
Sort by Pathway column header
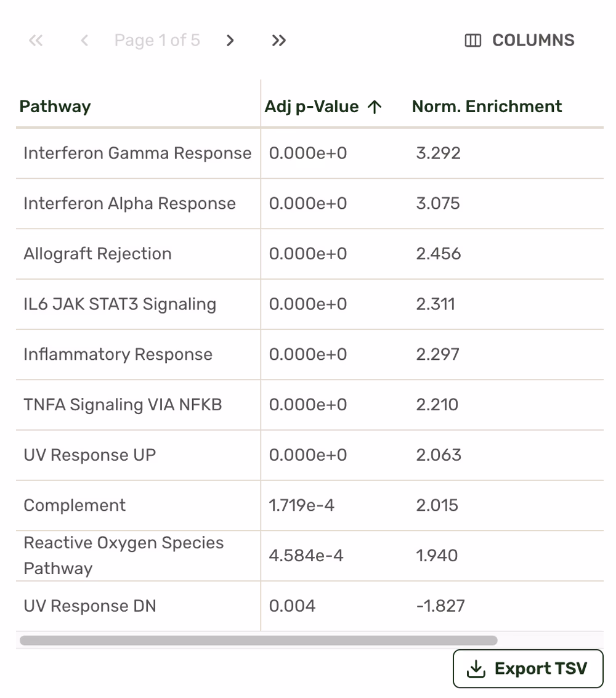[x=55, y=107]
